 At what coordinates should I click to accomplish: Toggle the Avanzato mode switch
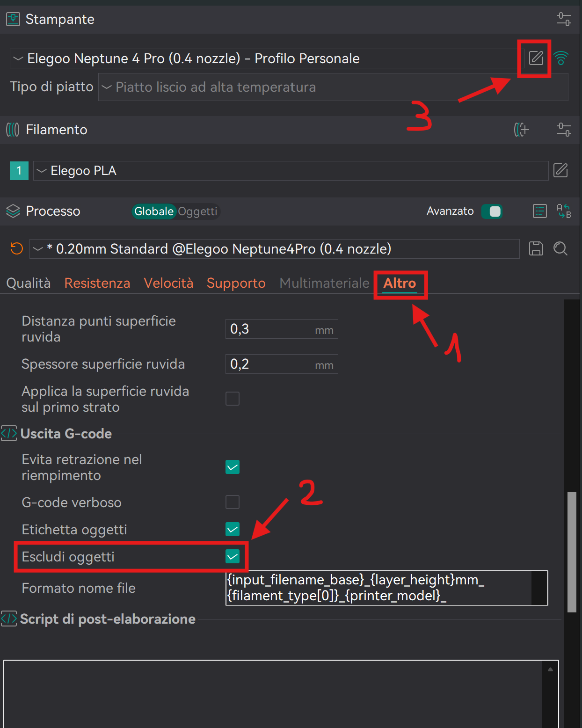492,211
